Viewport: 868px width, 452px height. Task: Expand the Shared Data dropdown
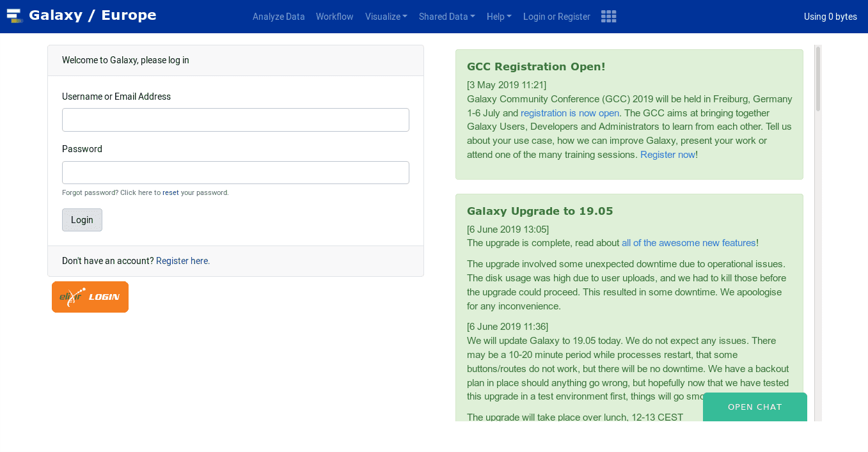tap(446, 17)
